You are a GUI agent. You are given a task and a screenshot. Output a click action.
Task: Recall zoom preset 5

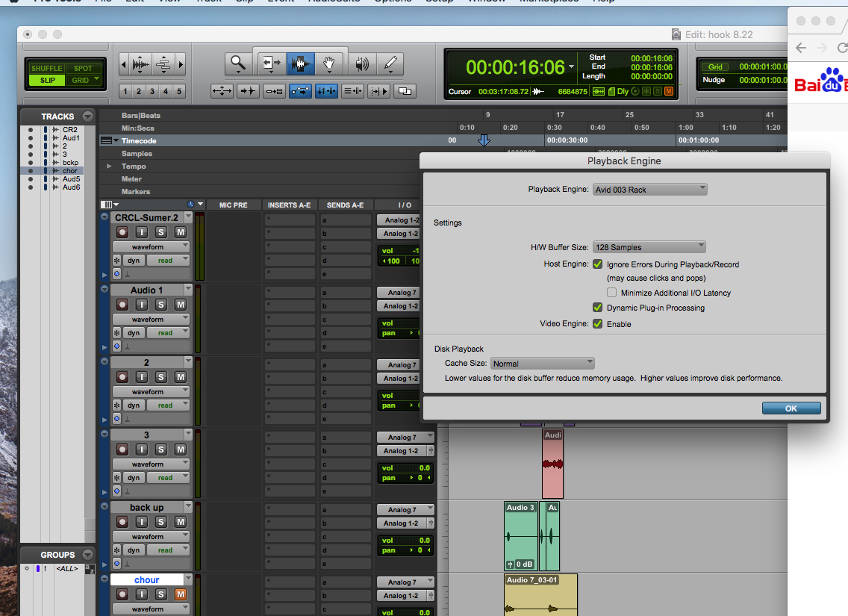coord(179,91)
